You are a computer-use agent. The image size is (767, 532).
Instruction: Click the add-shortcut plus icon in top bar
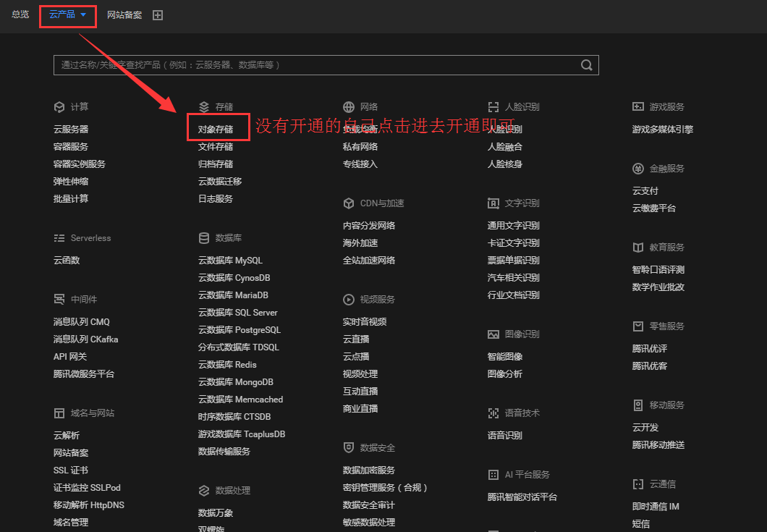[x=158, y=15]
